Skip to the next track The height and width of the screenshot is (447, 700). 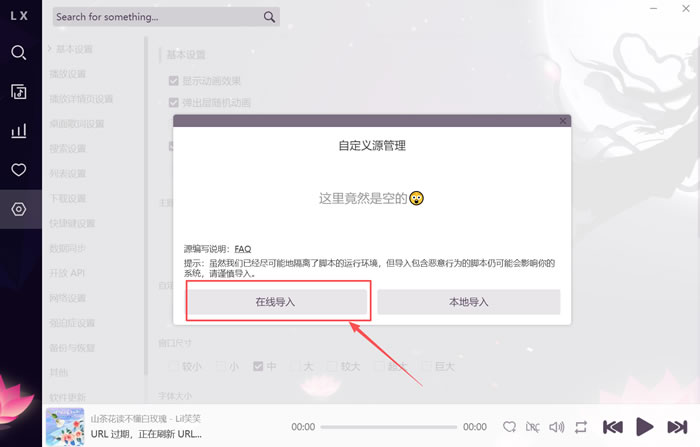(x=677, y=427)
